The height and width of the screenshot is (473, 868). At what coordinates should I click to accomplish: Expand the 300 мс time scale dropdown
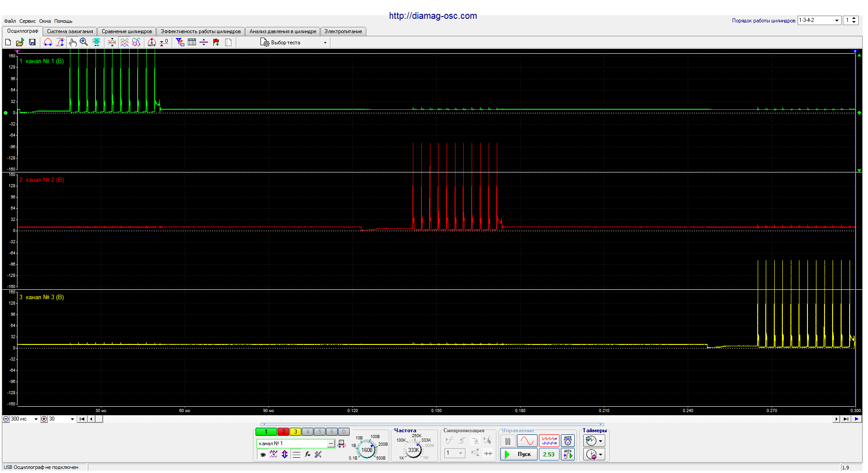click(36, 419)
